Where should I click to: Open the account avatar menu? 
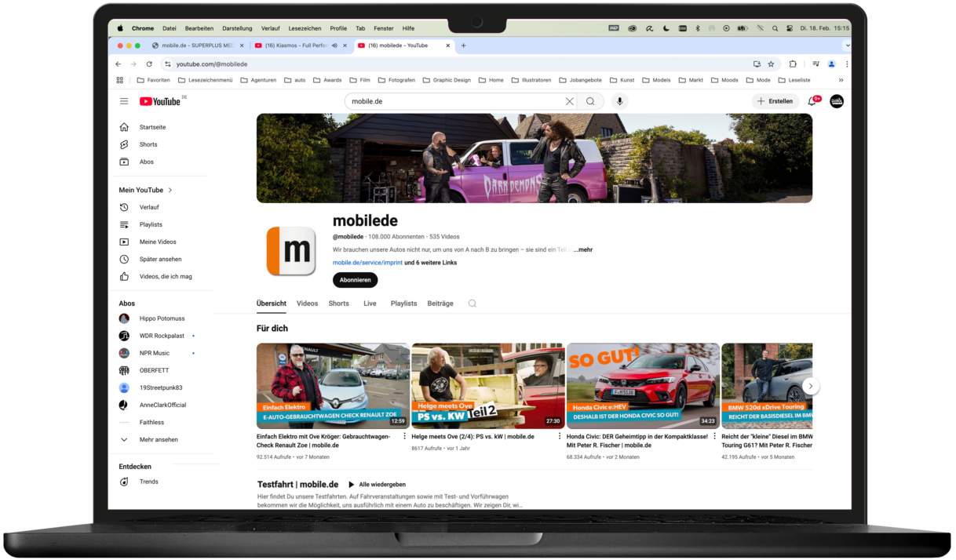click(837, 101)
